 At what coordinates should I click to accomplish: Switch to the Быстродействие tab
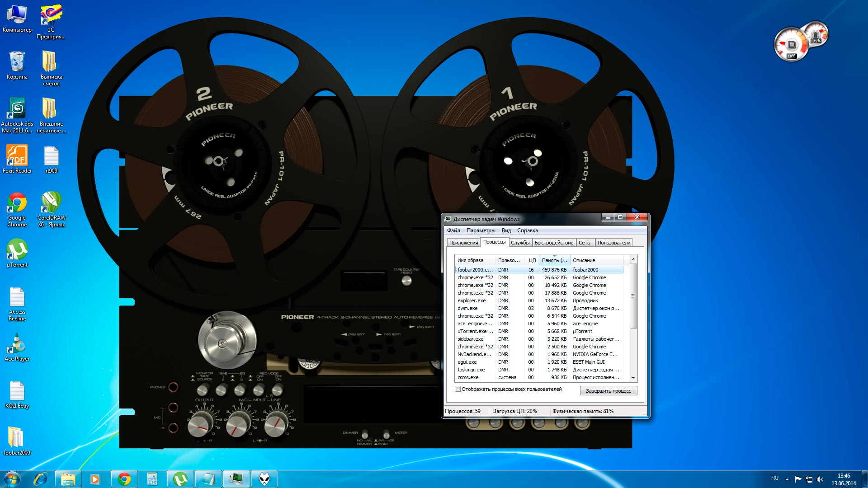coord(553,243)
